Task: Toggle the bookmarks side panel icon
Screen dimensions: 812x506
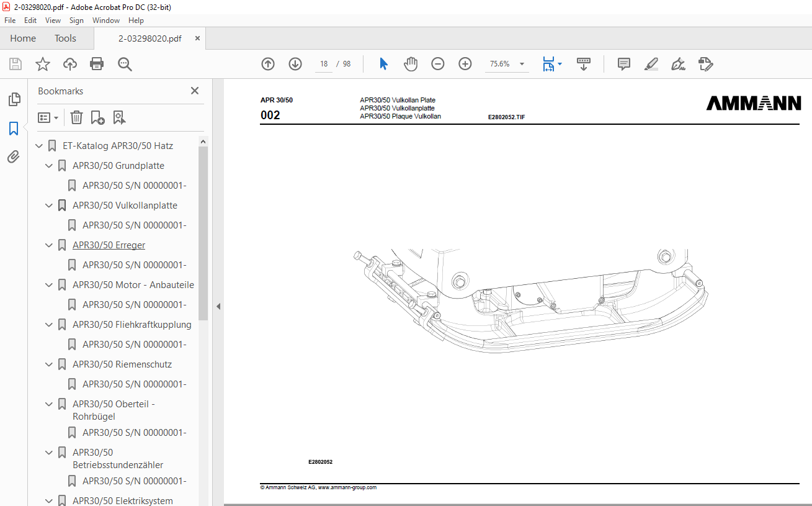Action: [14, 129]
